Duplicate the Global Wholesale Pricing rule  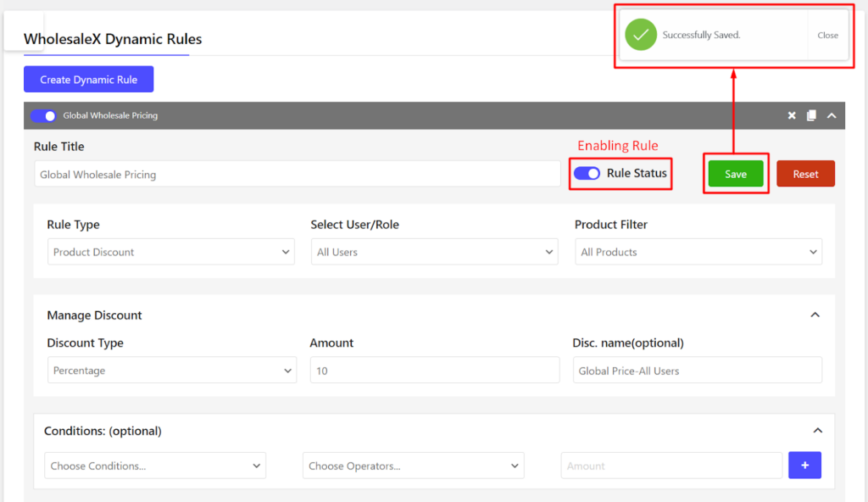[x=811, y=115]
